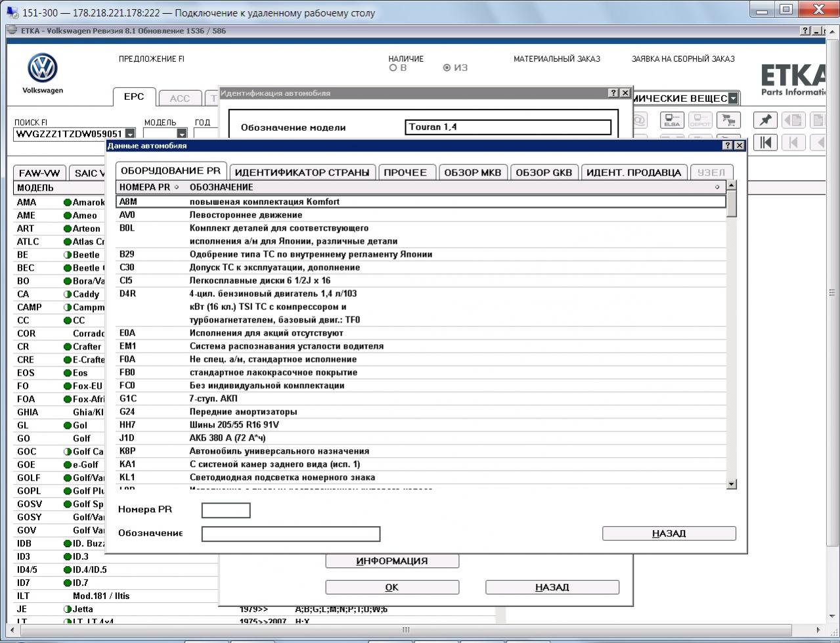Select row D4R бензиновый двигатель 1,4 л

[x=421, y=307]
